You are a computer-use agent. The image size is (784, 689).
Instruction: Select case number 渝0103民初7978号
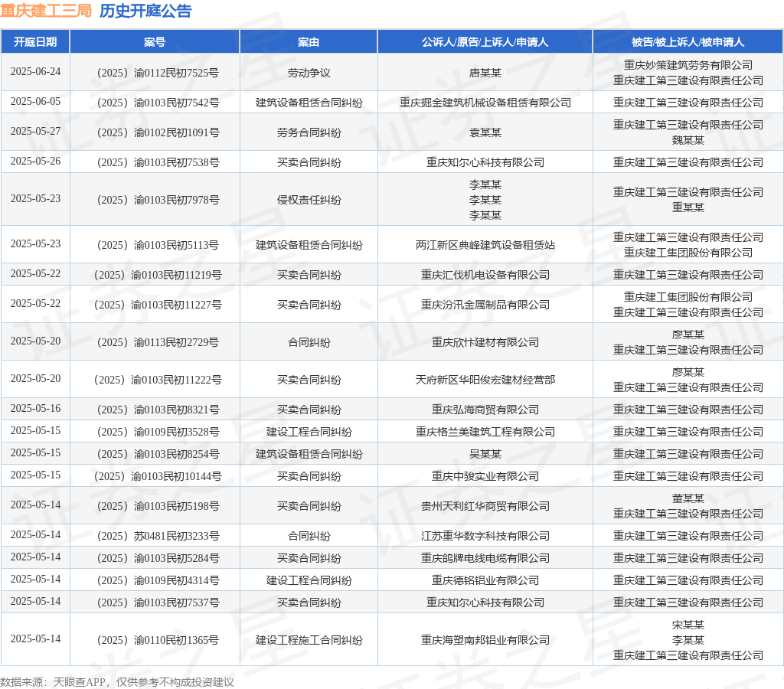tap(158, 200)
